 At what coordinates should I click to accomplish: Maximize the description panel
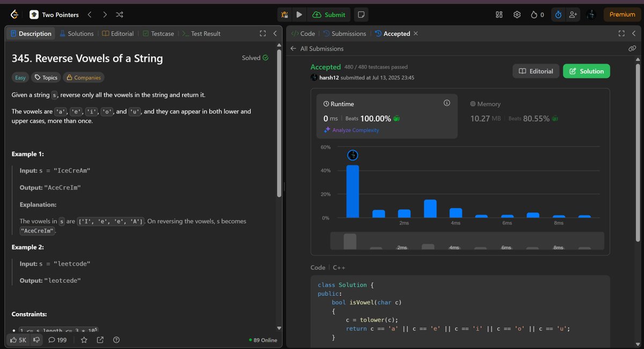(x=263, y=33)
